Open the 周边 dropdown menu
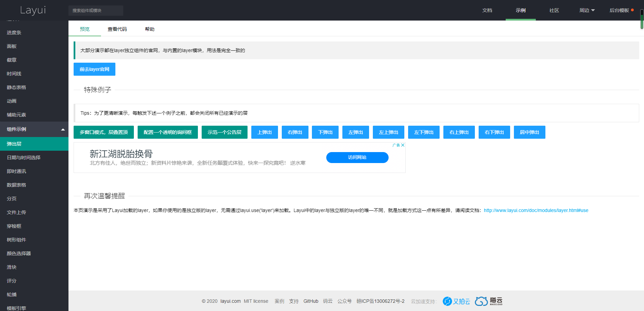 pyautogui.click(x=586, y=10)
